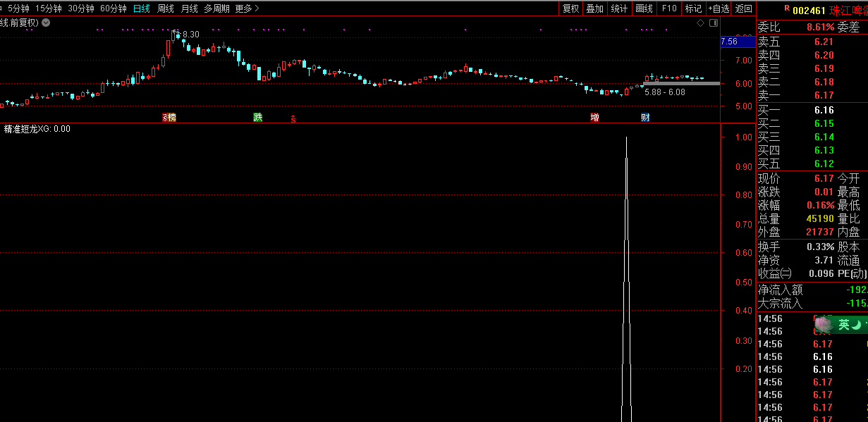Click the 返回 back button

(743, 8)
